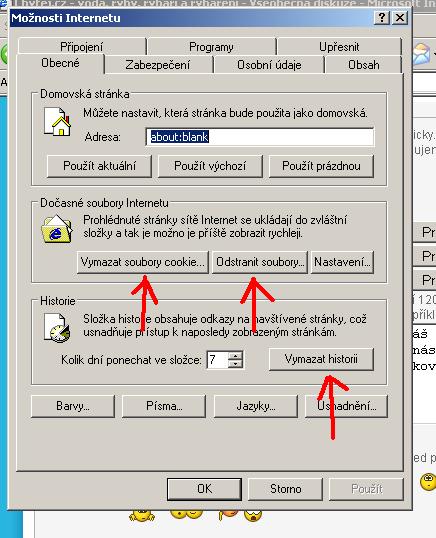Open the Připojení tab

(82, 47)
